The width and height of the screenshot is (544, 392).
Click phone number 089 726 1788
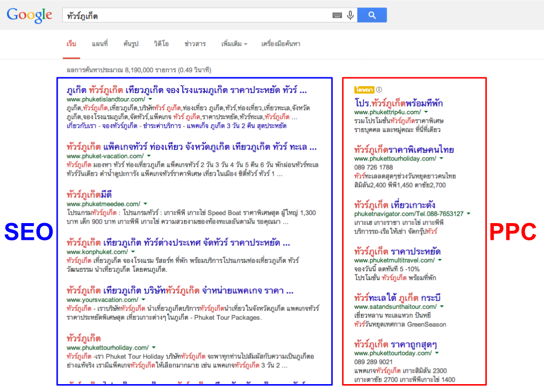(x=374, y=167)
